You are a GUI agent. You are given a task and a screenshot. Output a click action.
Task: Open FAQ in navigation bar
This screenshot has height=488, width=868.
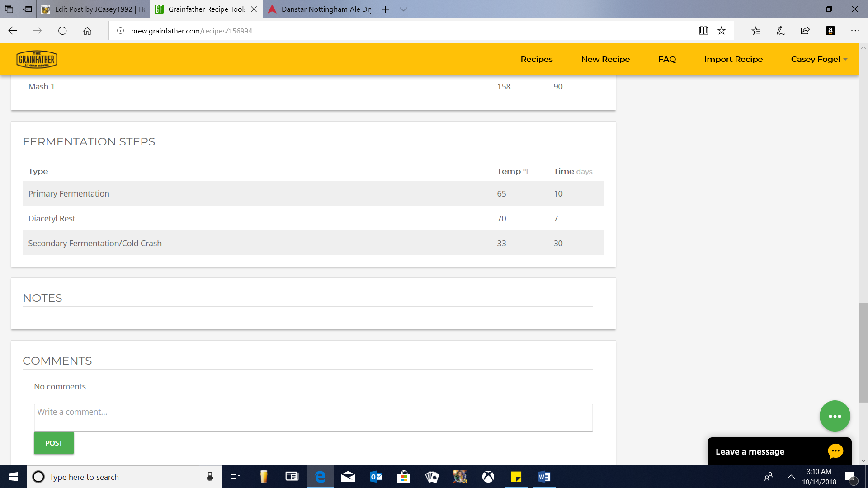coord(667,59)
